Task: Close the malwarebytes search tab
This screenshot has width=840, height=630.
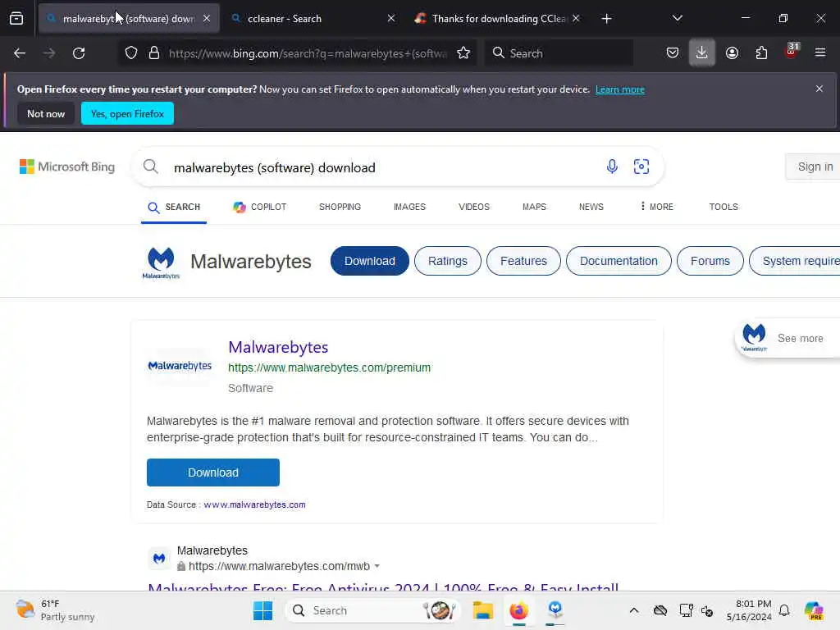Action: (207, 19)
